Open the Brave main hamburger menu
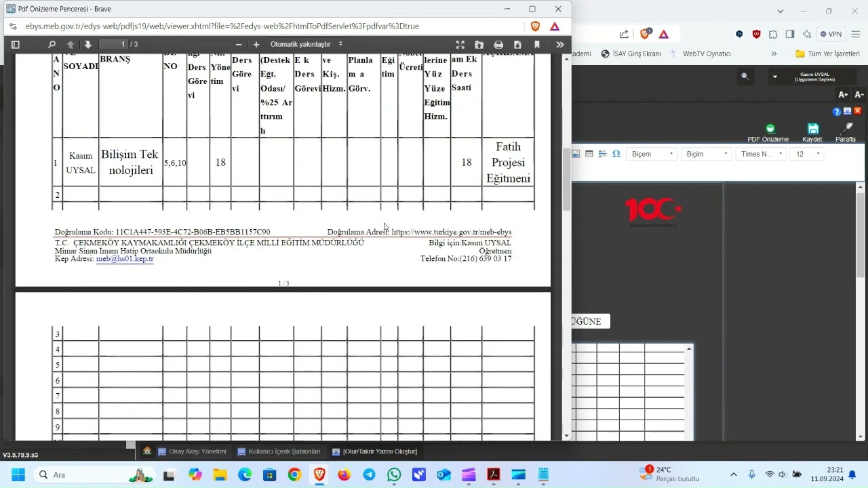The image size is (868, 488). pos(855,34)
